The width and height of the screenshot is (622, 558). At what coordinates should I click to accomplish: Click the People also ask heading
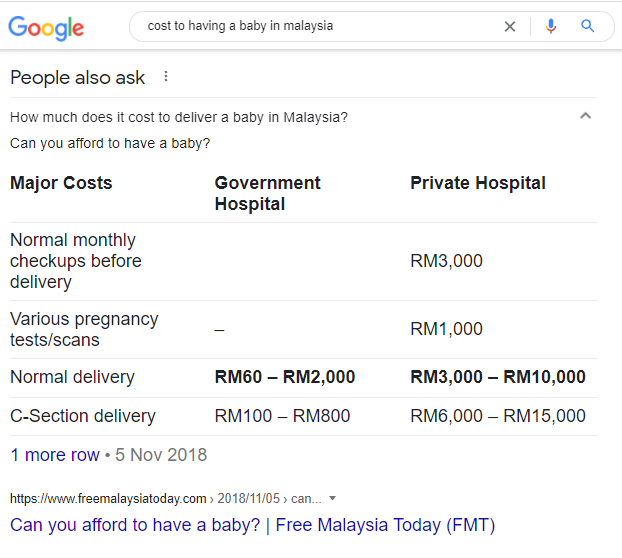coord(77,78)
